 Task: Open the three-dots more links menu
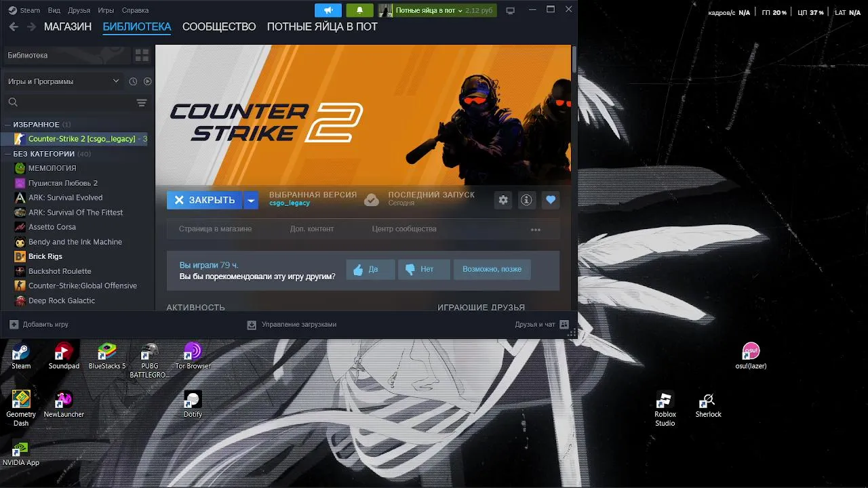coord(536,229)
